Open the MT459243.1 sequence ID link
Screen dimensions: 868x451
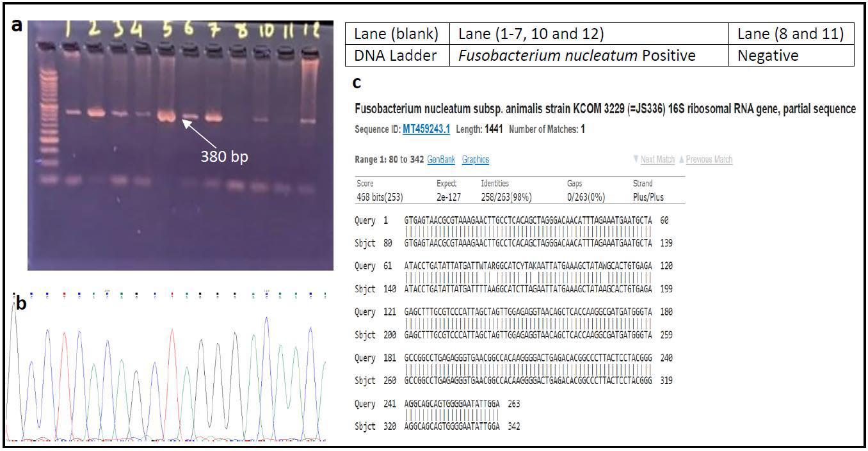tap(426, 129)
